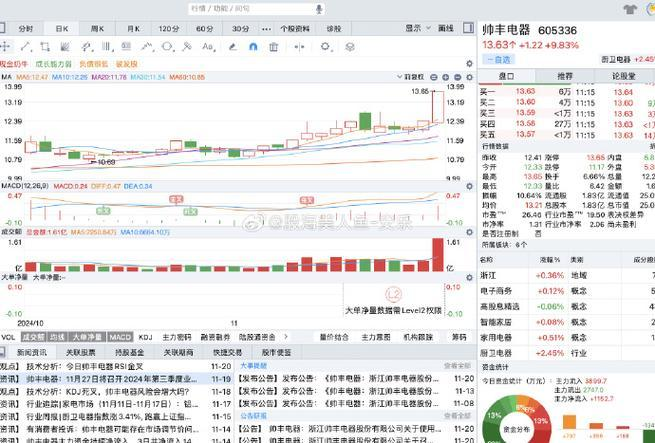Click the plus zoom icon on MA row

tap(446, 77)
